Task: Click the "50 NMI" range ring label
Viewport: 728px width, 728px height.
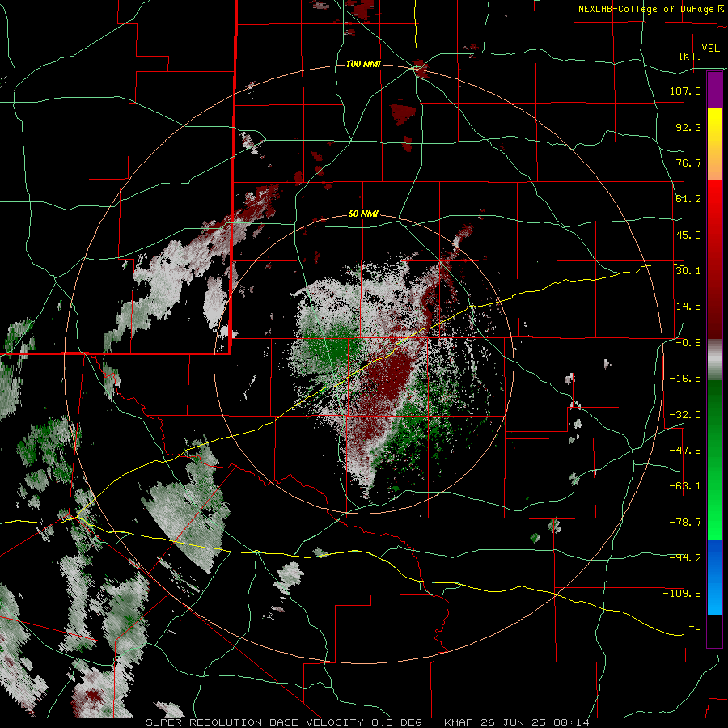Action: tap(363, 214)
